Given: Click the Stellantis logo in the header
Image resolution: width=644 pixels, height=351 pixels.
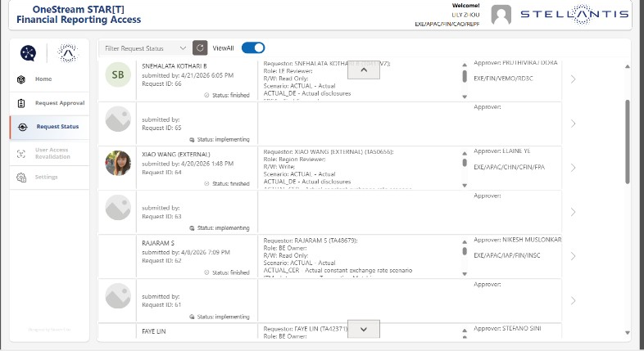Looking at the screenshot, I should (574, 15).
